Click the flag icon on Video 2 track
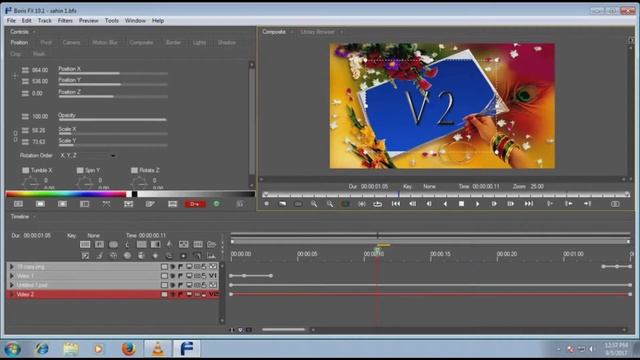Image resolution: width=640 pixels, height=360 pixels. [x=180, y=294]
